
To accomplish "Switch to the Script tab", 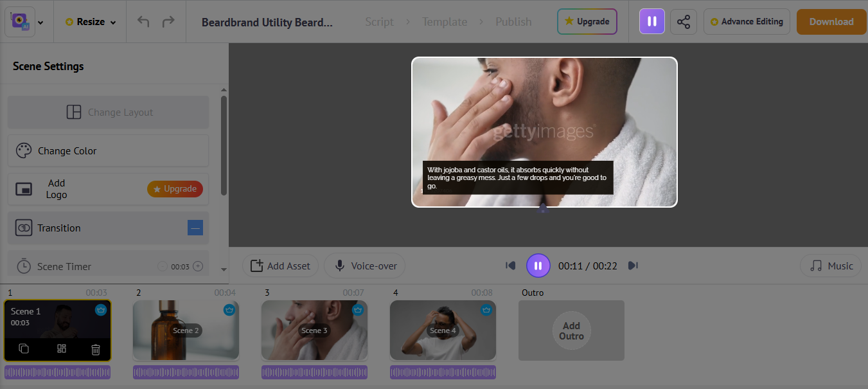I will tap(379, 21).
